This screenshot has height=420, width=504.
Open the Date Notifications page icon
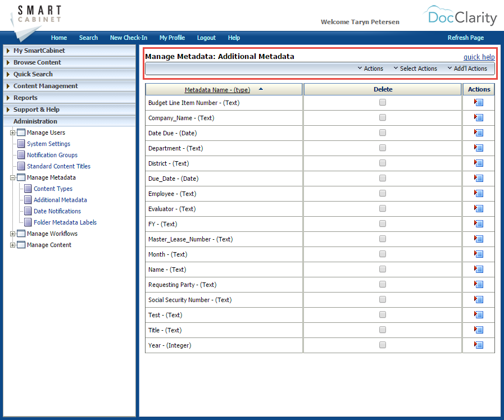coord(27,211)
